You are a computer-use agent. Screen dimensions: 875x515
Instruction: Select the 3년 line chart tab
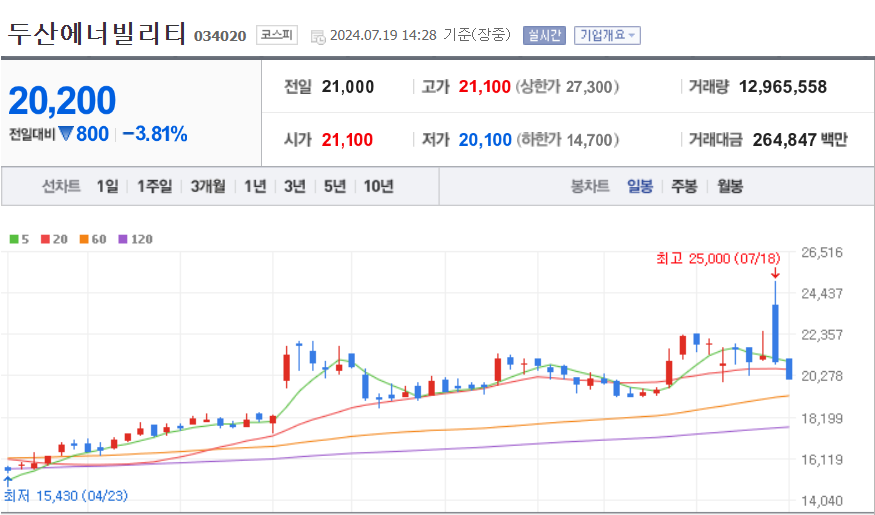(x=295, y=186)
